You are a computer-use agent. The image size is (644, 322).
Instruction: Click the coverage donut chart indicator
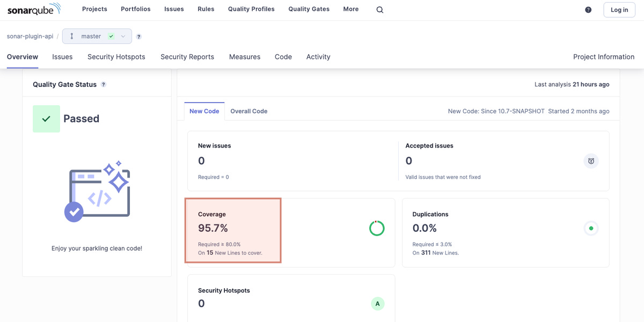(377, 228)
